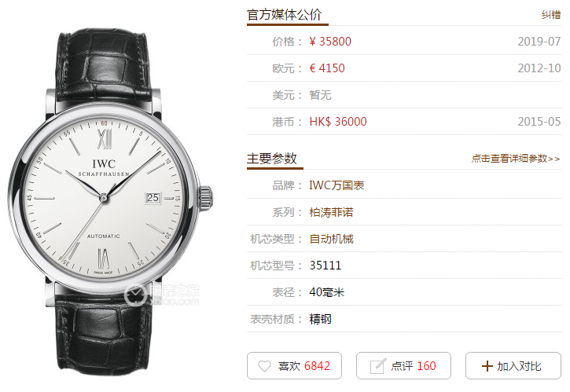
Task: Open 点击查看详细参数 link
Action: (516, 159)
